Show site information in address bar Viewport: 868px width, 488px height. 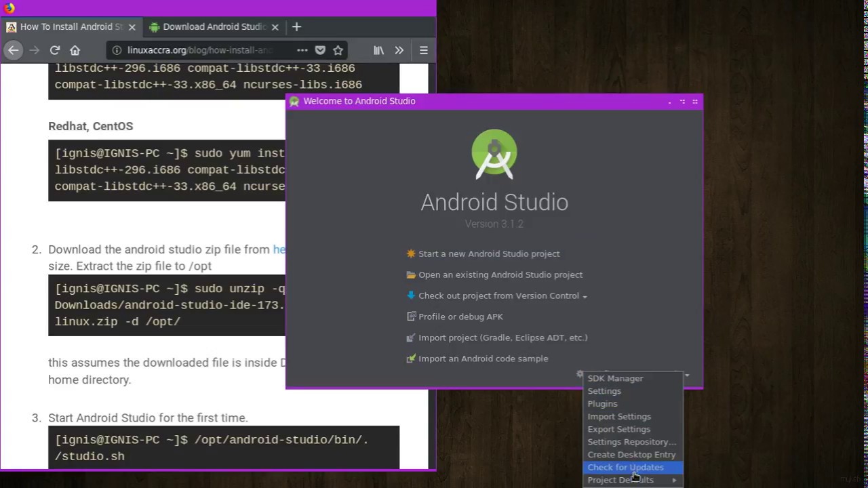click(x=117, y=50)
